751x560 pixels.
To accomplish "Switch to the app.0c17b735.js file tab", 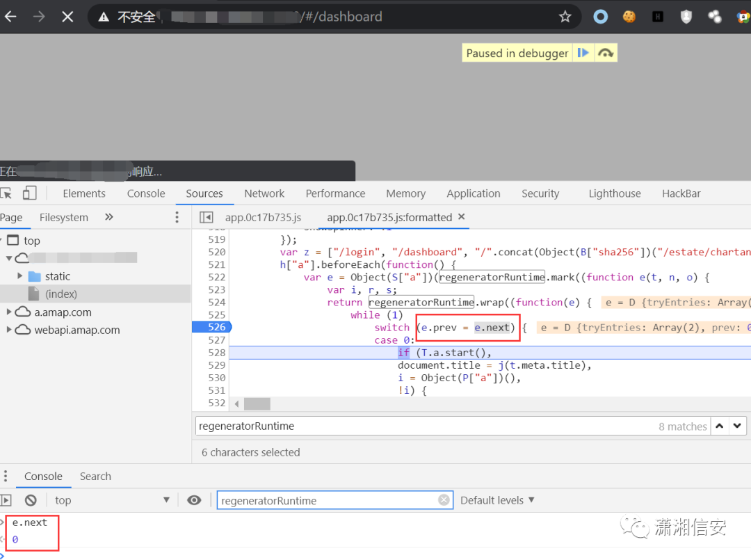I will [x=263, y=218].
